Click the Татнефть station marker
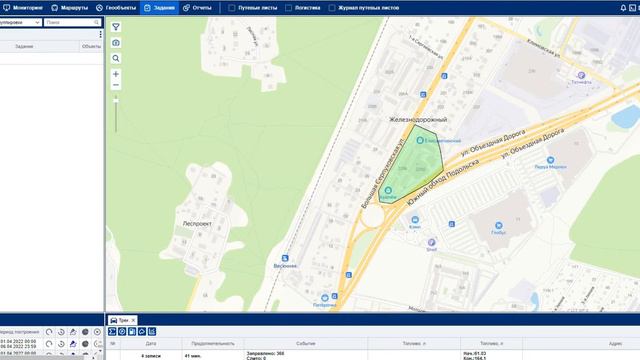The width and height of the screenshot is (640, 360). pyautogui.click(x=581, y=75)
